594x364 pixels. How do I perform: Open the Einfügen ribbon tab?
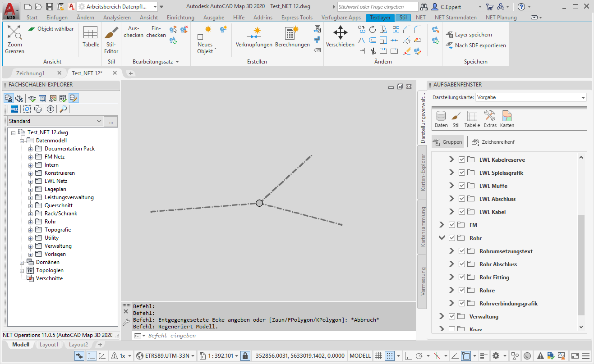pyautogui.click(x=57, y=18)
